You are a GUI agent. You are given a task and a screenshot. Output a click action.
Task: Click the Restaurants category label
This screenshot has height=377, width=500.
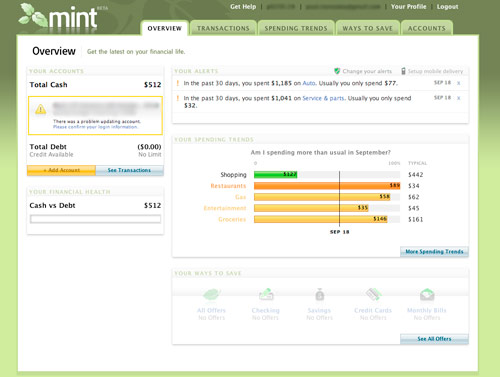pyautogui.click(x=228, y=186)
